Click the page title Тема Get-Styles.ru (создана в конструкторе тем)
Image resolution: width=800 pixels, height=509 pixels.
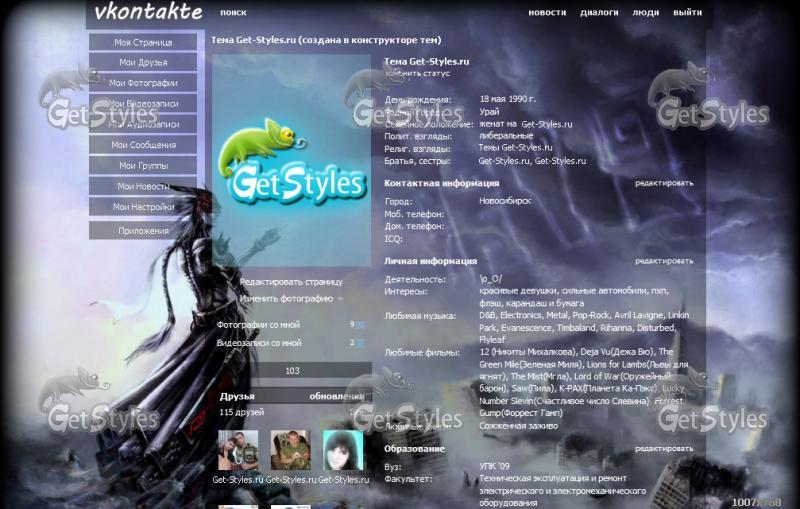pyautogui.click(x=326, y=40)
